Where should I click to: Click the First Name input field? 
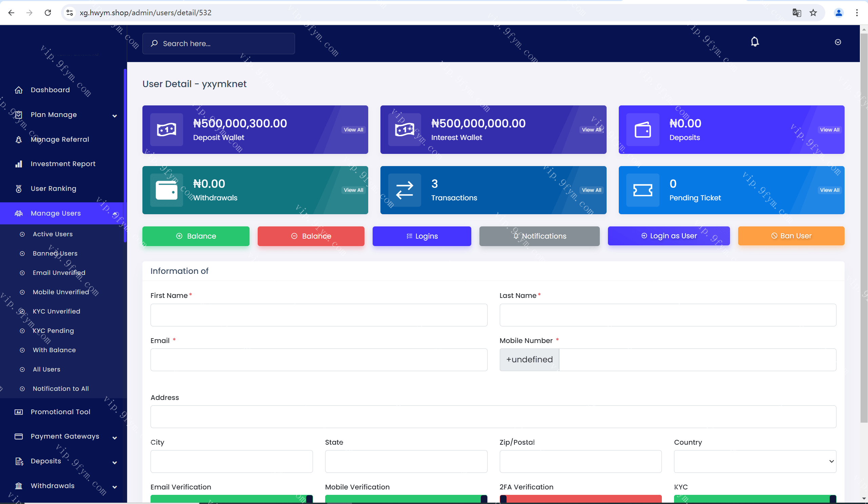coord(319,315)
